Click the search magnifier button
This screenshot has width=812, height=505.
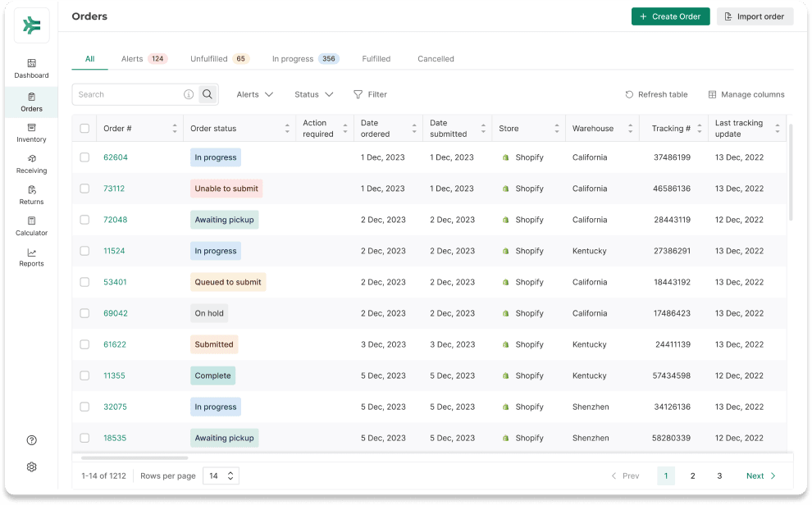coord(208,94)
